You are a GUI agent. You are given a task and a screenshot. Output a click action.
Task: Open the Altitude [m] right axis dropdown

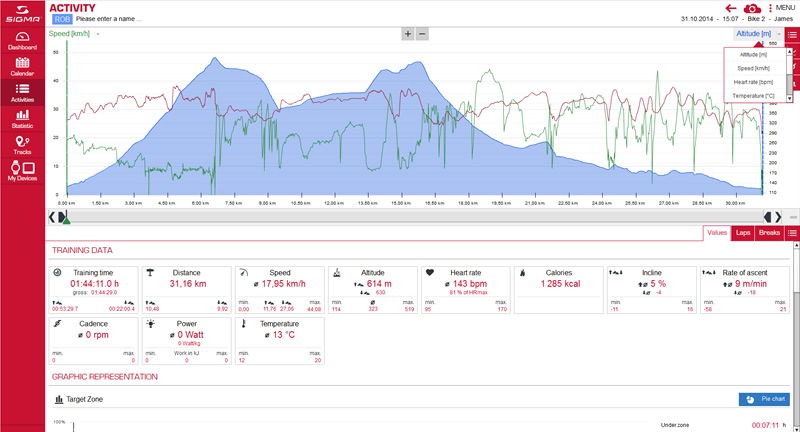758,34
